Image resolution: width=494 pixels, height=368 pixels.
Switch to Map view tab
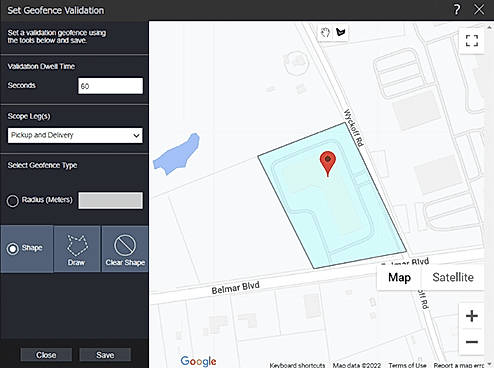[399, 277]
